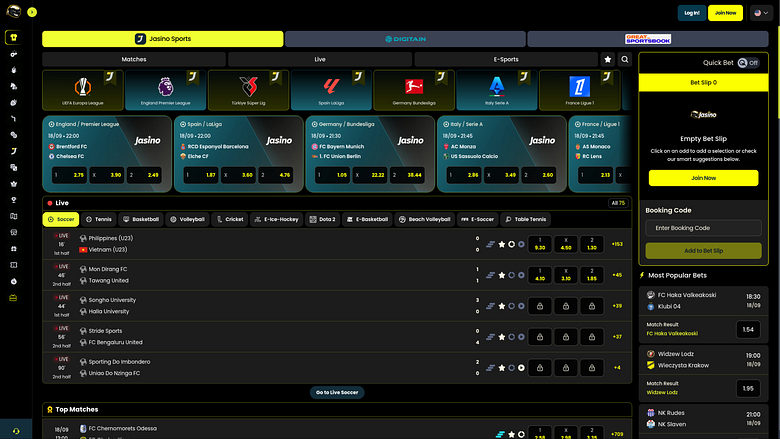
Task: Click the Log in button
Action: 691,13
